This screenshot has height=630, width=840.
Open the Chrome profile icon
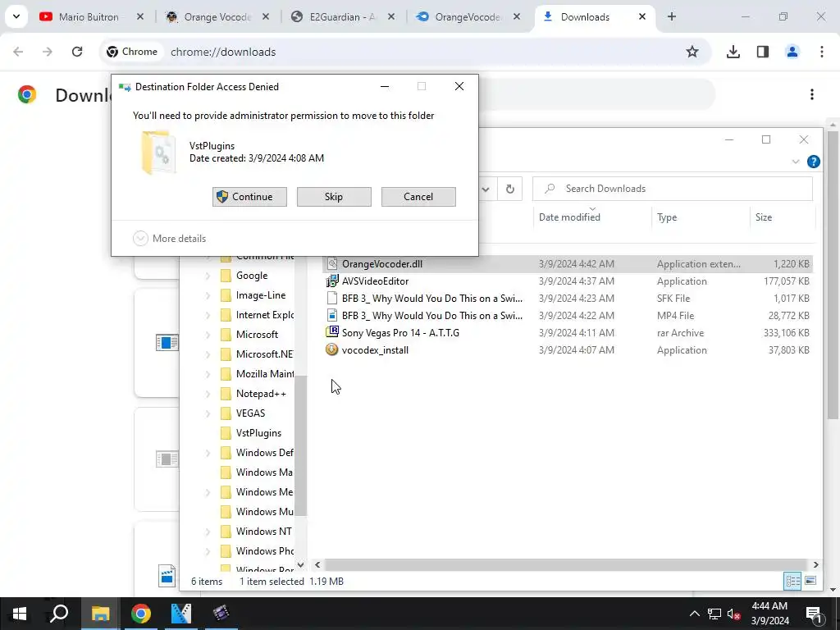[x=792, y=52]
